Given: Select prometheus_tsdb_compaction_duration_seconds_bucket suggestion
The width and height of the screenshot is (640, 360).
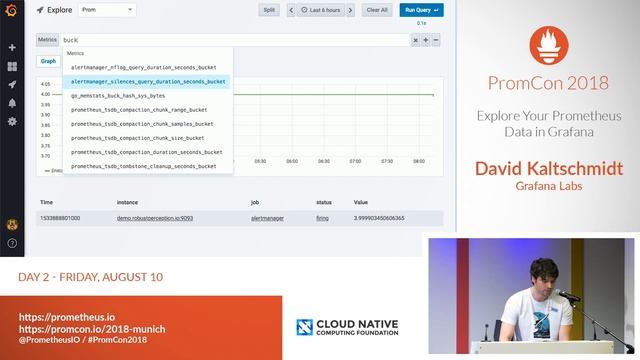Looking at the screenshot, I should [x=148, y=152].
